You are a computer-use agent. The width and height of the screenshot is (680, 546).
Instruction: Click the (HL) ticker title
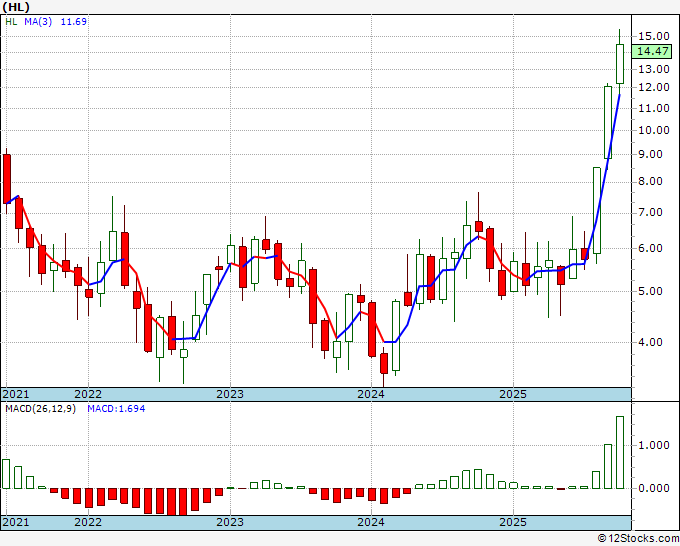(x=16, y=7)
